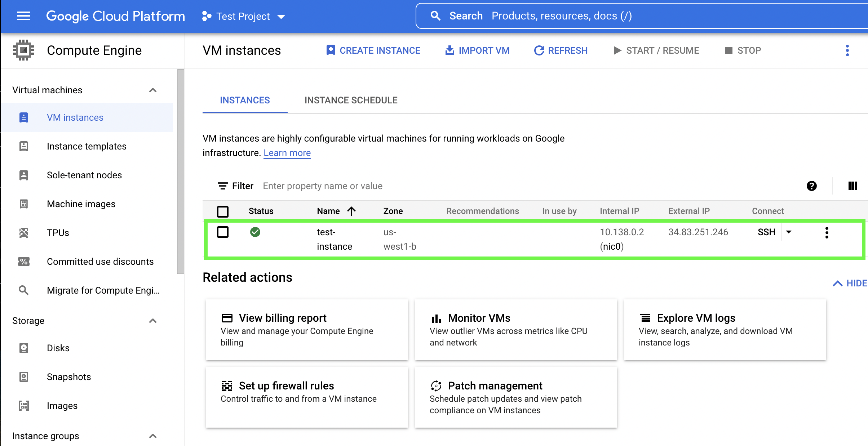Select the VM instances sidebar icon

(x=23, y=117)
